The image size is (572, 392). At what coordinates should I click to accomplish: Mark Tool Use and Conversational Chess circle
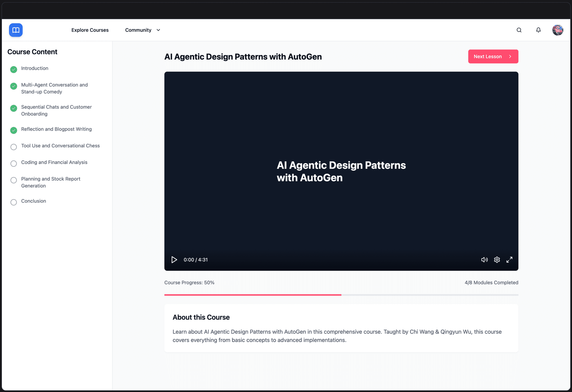click(14, 147)
